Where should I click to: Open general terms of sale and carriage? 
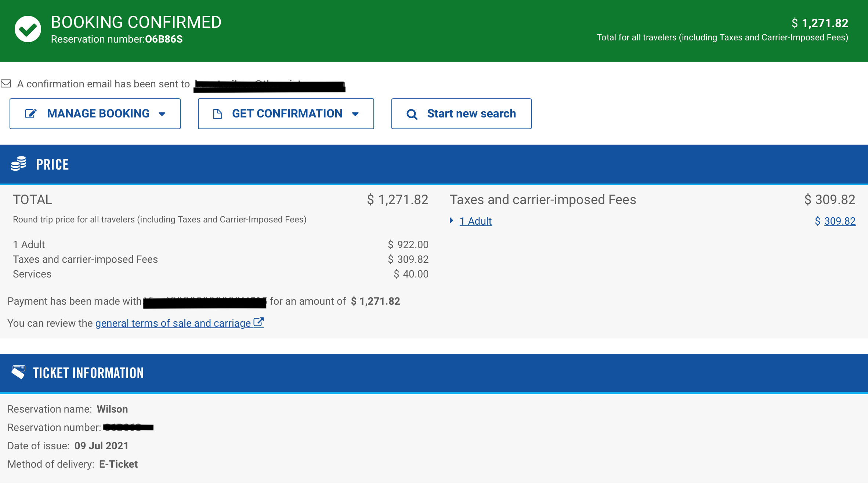(173, 323)
